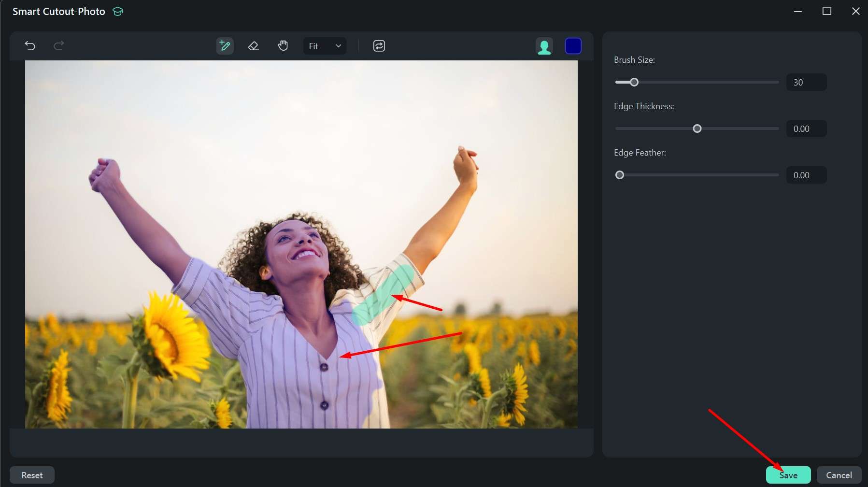Close the Smart Cutout window

coord(856,11)
